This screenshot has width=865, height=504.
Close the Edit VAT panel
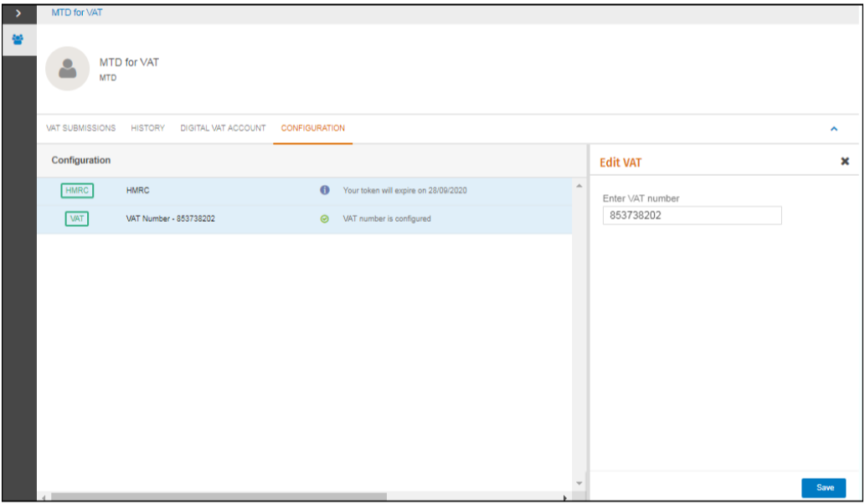coord(845,161)
